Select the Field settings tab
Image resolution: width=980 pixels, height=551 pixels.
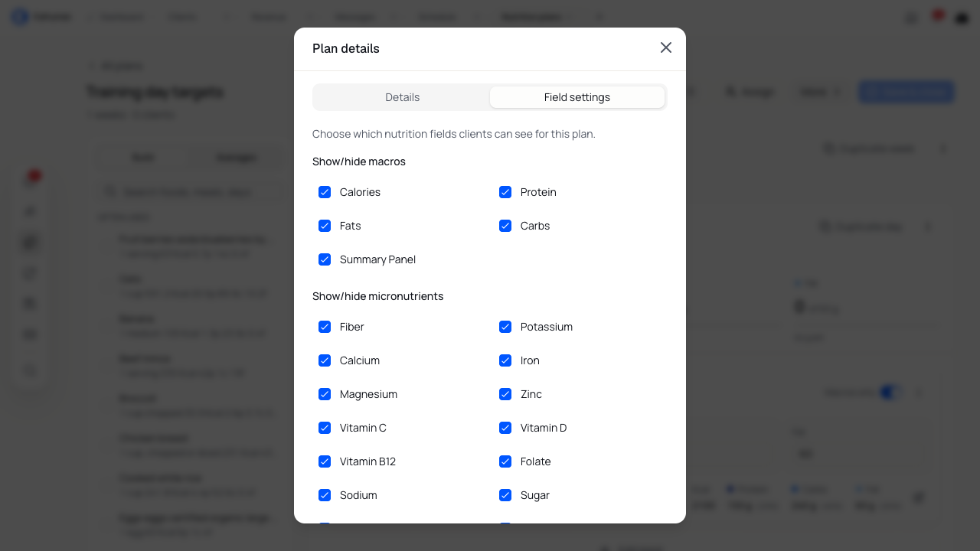click(577, 97)
